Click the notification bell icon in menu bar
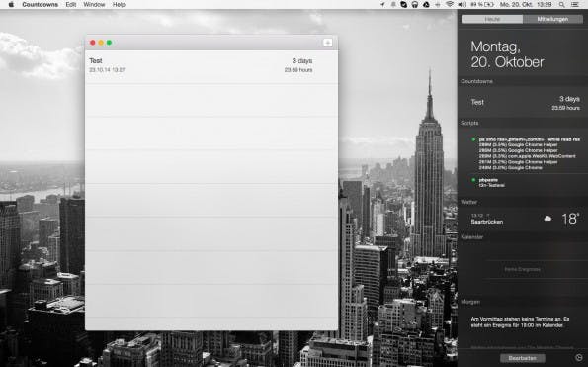The width and height of the screenshot is (588, 367). click(x=393, y=5)
